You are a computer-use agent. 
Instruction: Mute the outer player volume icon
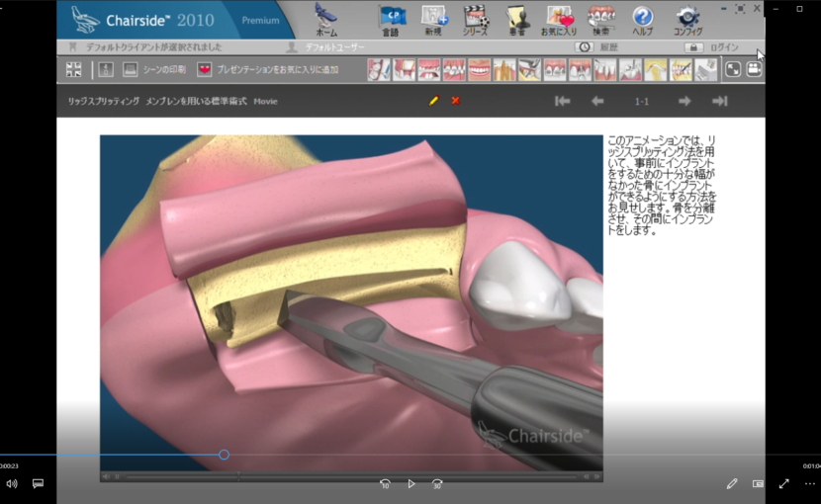click(x=12, y=483)
